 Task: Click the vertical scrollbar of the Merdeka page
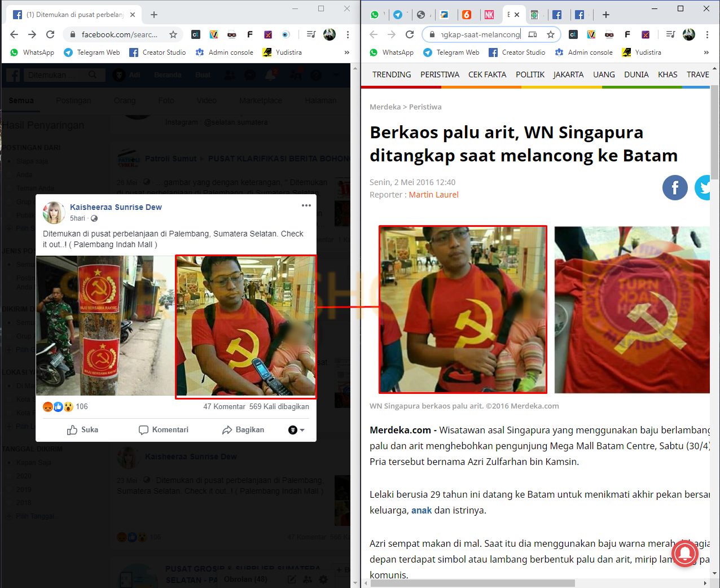coord(715,132)
